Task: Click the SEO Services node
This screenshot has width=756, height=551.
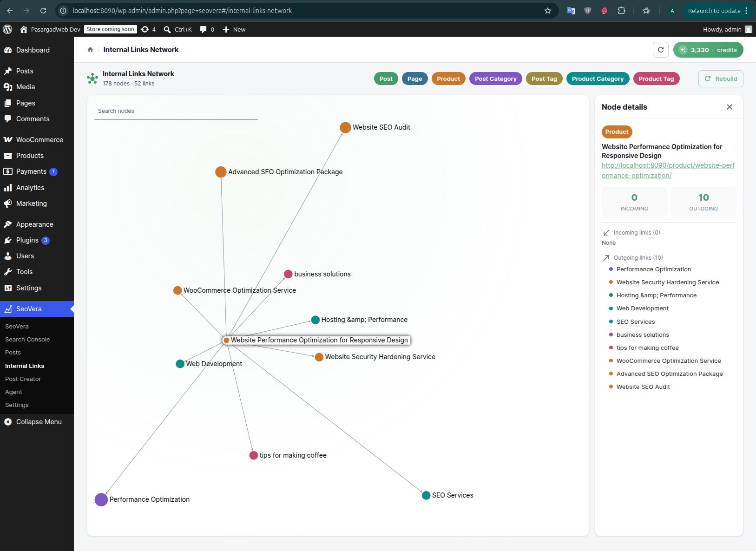Action: pyautogui.click(x=426, y=495)
